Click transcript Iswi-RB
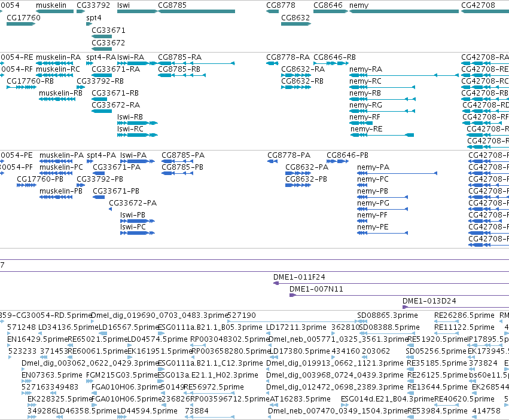Viewport: 509px width, 420px height. pyautogui.click(x=138, y=123)
